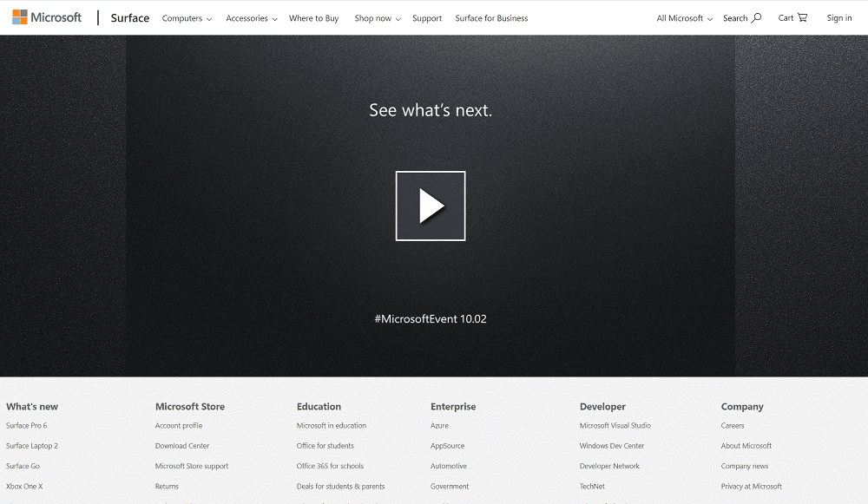Open the search magnifier icon
The image size is (868, 504).
coord(756,17)
